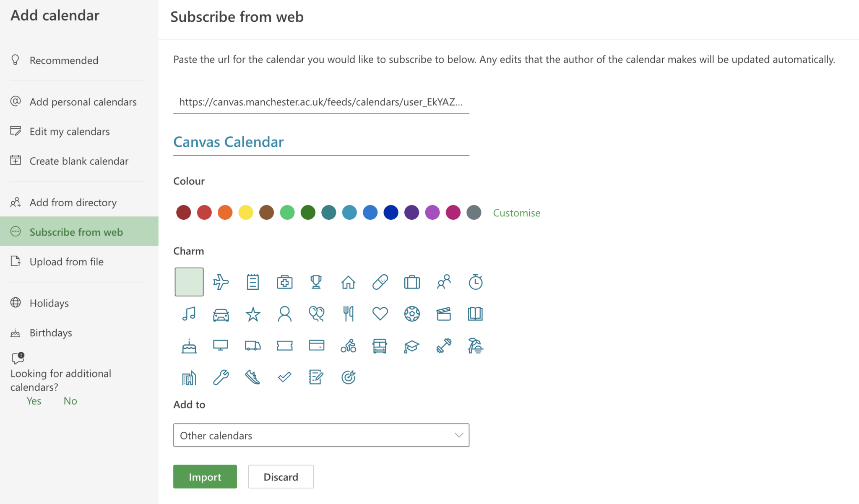Pick the music note charm

pyautogui.click(x=189, y=314)
